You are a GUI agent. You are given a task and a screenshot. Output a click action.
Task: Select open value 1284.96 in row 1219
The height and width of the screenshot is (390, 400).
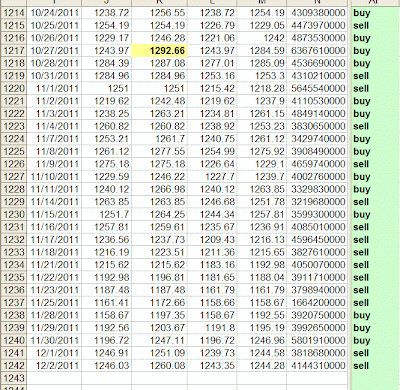[107, 76]
